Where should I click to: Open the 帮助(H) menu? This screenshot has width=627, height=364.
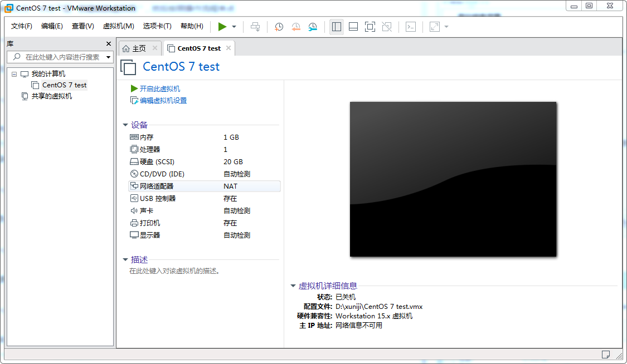pyautogui.click(x=192, y=26)
